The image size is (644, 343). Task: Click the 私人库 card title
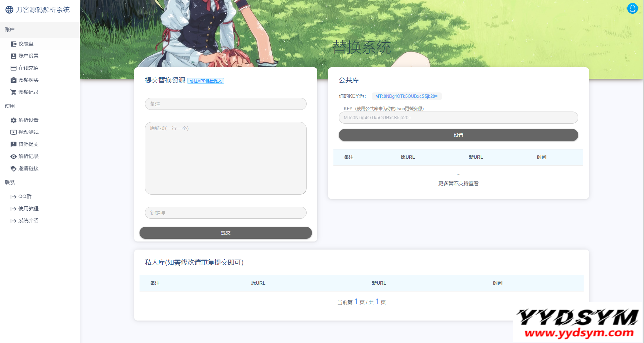194,262
